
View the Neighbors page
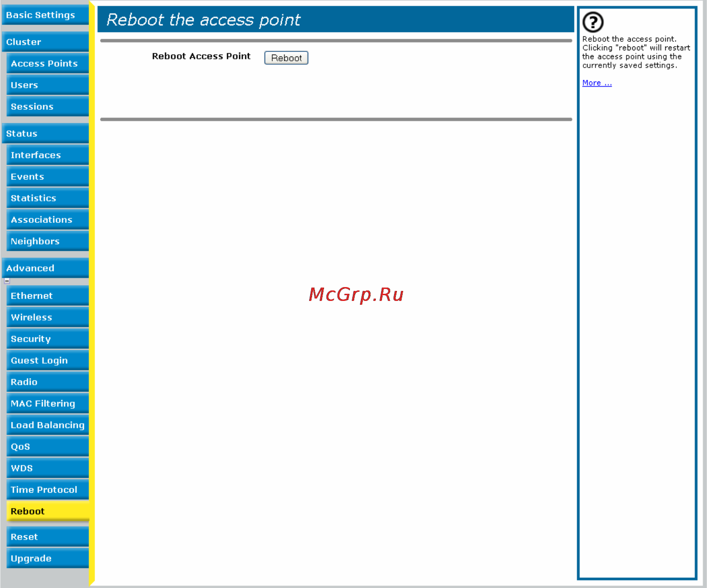tap(47, 241)
